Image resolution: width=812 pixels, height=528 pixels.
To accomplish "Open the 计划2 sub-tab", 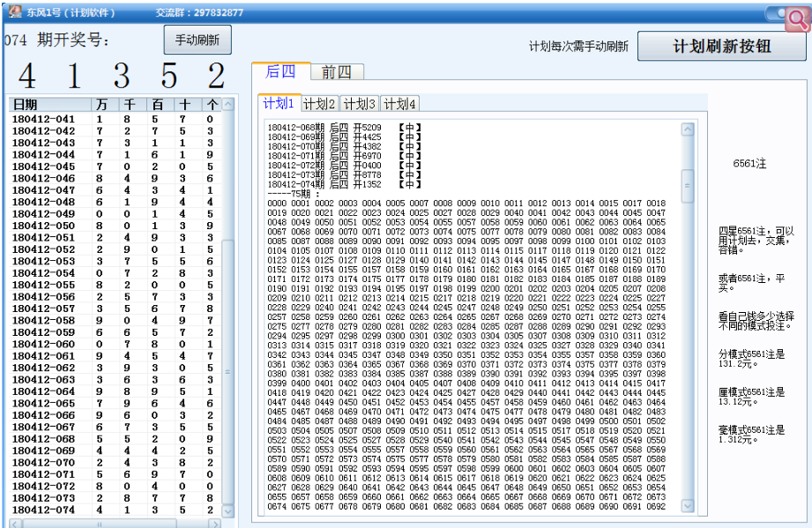I will click(x=319, y=104).
